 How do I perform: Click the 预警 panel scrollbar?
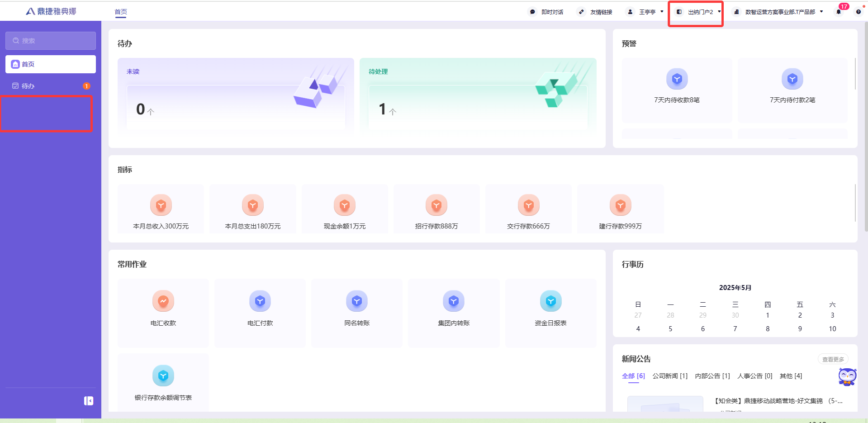(855, 74)
